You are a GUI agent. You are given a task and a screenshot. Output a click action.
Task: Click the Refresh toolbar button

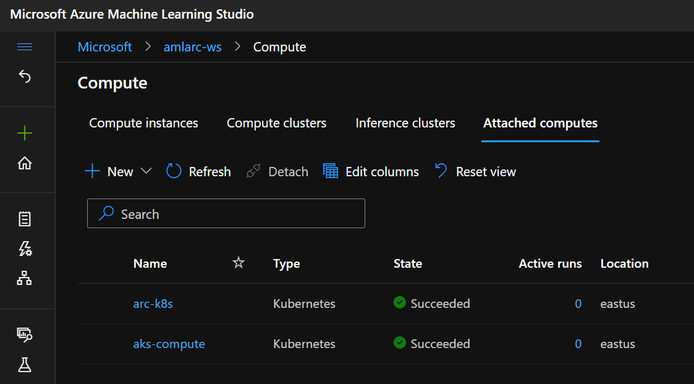pyautogui.click(x=198, y=171)
